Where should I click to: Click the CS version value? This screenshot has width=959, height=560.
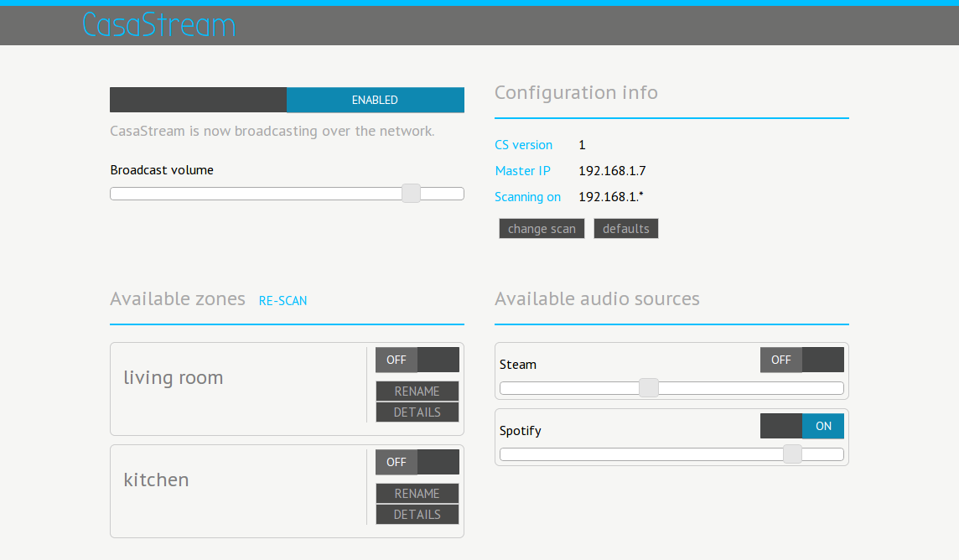582,144
